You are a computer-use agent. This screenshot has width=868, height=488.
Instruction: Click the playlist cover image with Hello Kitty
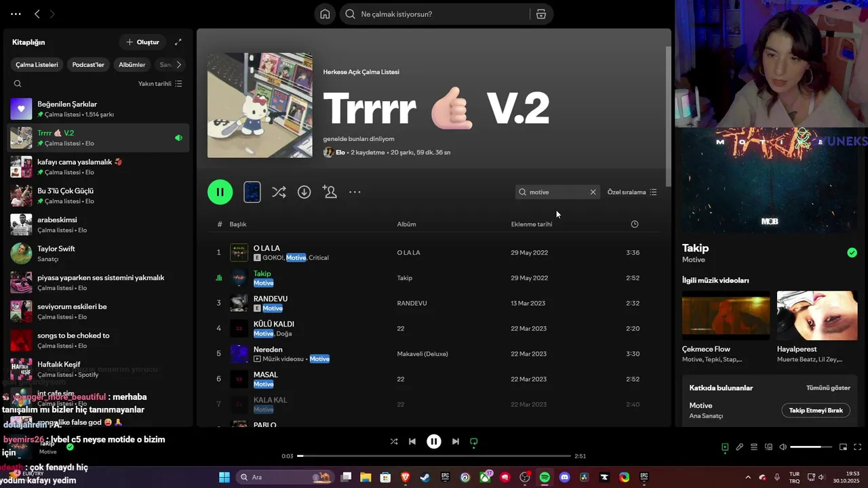pos(260,105)
